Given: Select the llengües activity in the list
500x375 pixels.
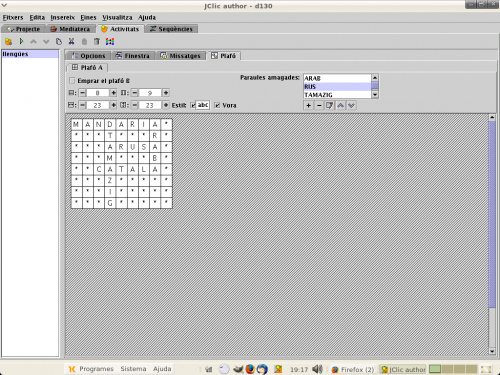Looking at the screenshot, I should tap(30, 54).
